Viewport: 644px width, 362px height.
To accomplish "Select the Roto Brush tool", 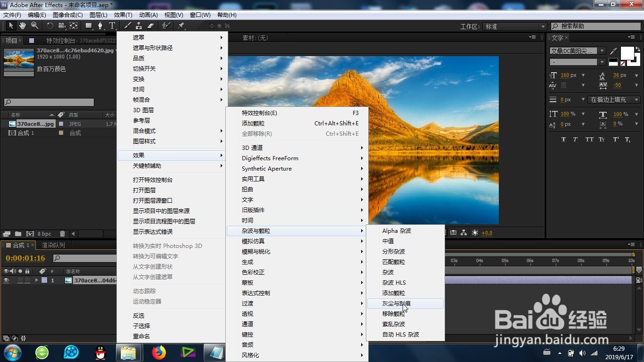I will (166, 25).
